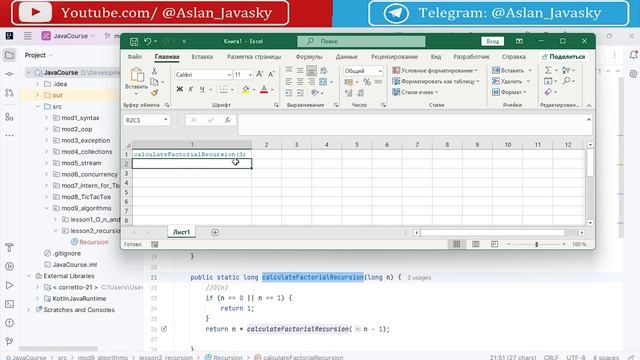640x360 pixels.
Task: Open Find and Select magnifier
Action: coord(567,81)
